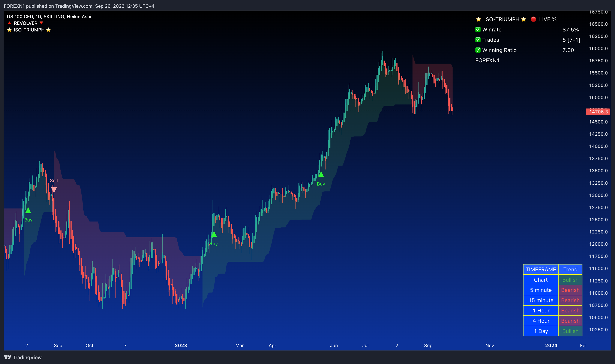The height and width of the screenshot is (364, 615).
Task: Click the pink Sell arrow marker
Action: [x=54, y=190]
